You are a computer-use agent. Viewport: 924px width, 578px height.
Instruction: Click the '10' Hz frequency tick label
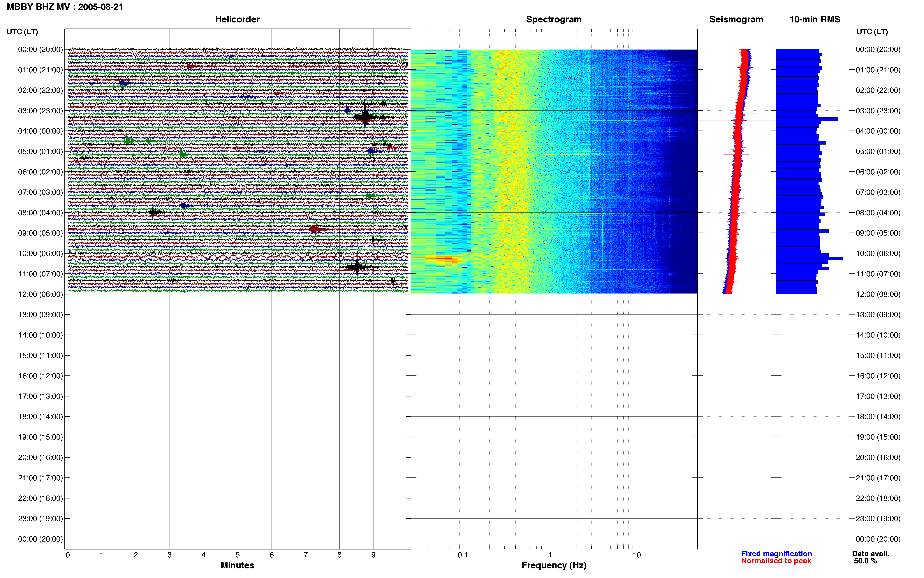[637, 555]
